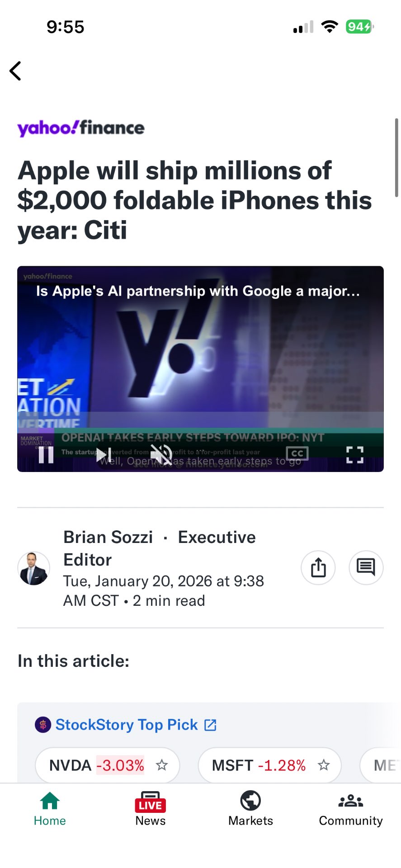Share this article

click(x=318, y=567)
